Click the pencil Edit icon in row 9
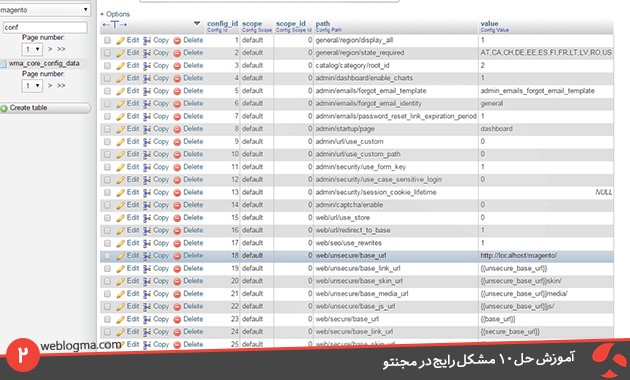Viewport: 630px width, 380px height. point(121,142)
